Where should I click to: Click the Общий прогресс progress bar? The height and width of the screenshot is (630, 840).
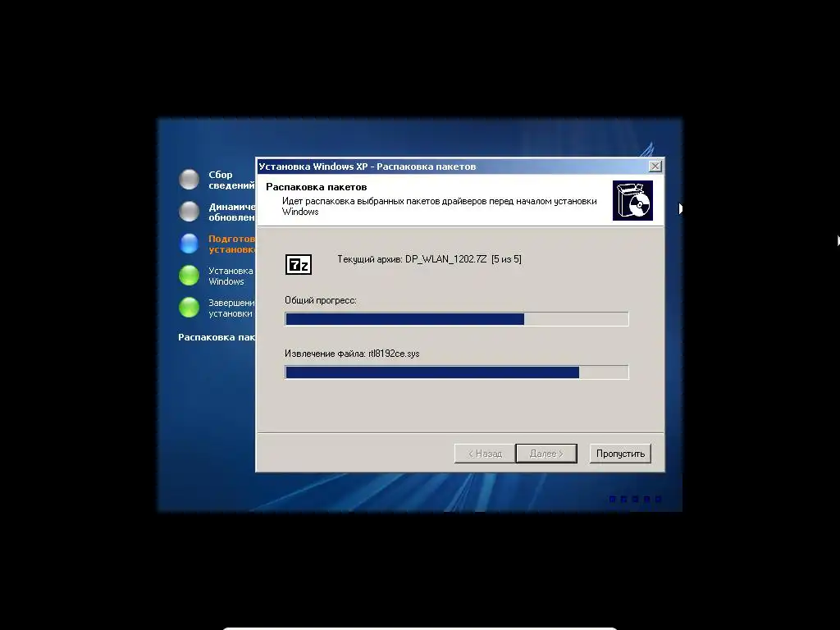[457, 319]
